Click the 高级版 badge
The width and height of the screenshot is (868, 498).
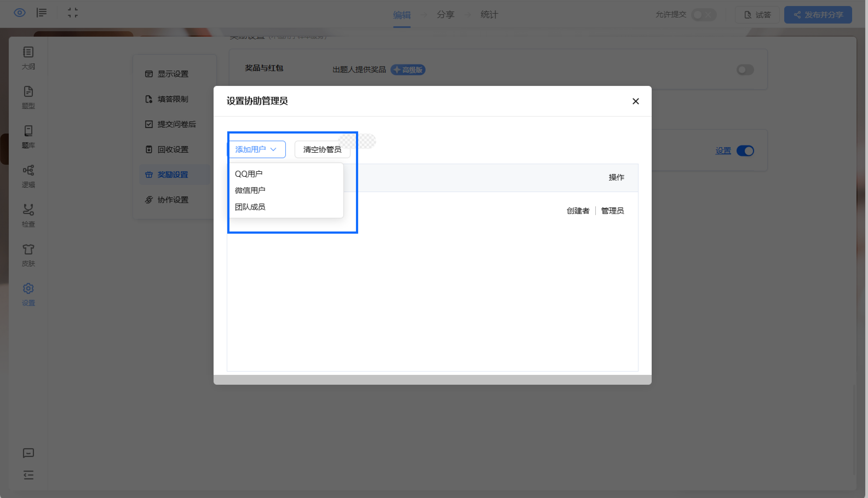408,70
